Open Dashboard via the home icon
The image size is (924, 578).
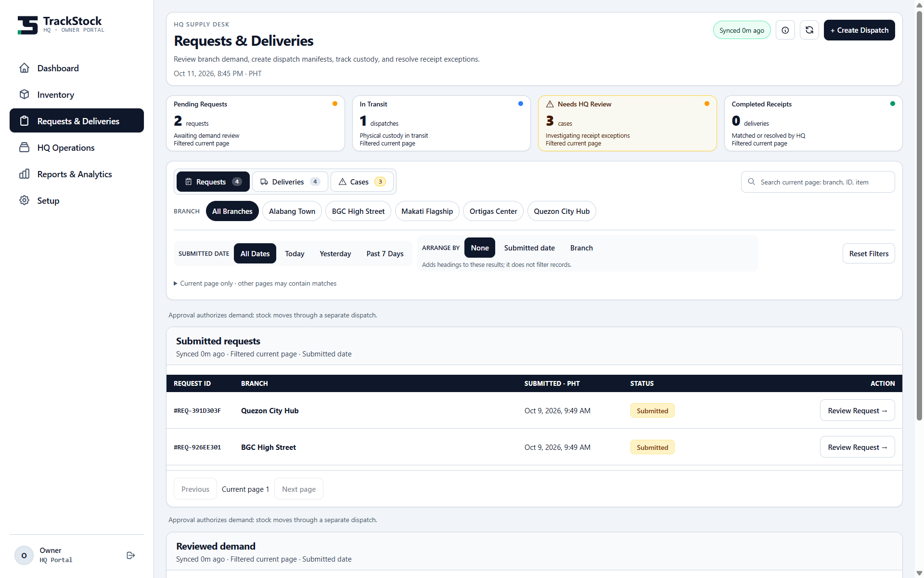click(25, 68)
